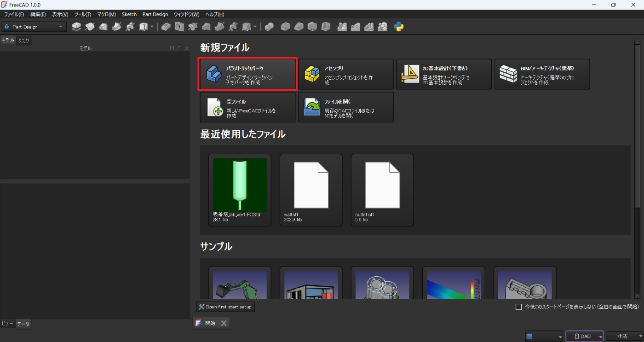This screenshot has width=644, height=342.
Task: Select the Chamfer tool icon
Action: tap(299, 27)
